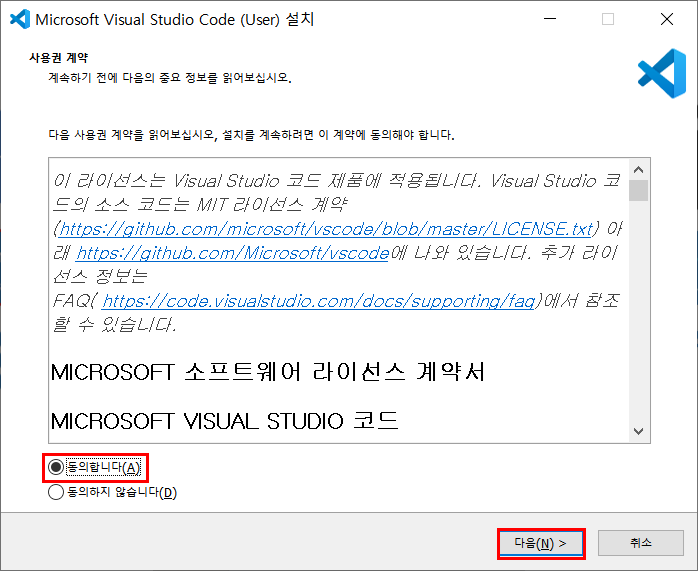Click the 취소 button
The image size is (698, 571).
[x=641, y=543]
